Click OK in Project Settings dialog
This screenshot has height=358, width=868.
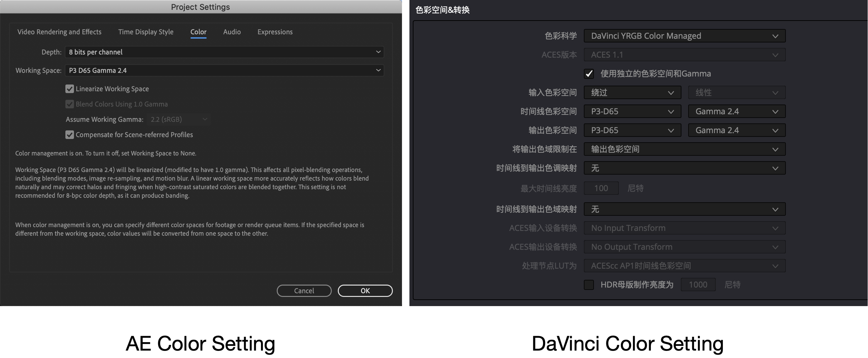tap(365, 291)
